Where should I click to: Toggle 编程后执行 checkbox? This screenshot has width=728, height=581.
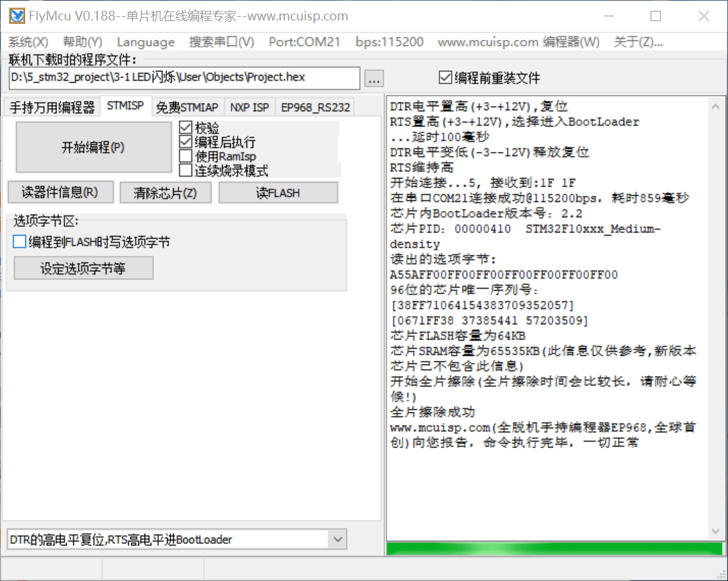pos(185,142)
